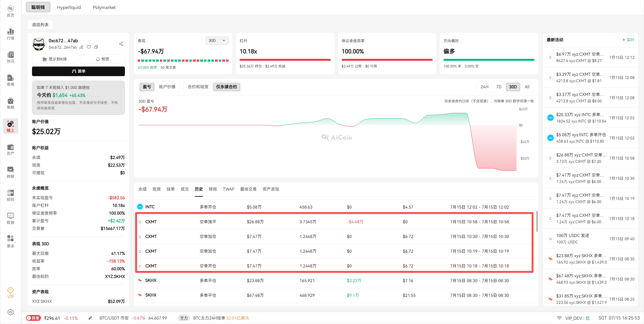
Task: Open the 挂单 open orders tab
Action: [x=171, y=189]
